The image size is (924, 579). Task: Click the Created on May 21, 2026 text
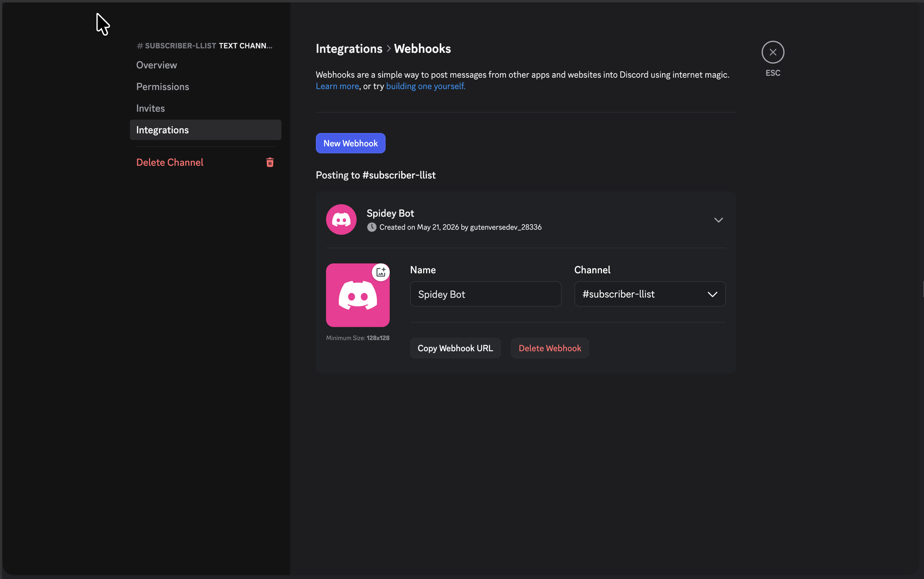point(460,227)
